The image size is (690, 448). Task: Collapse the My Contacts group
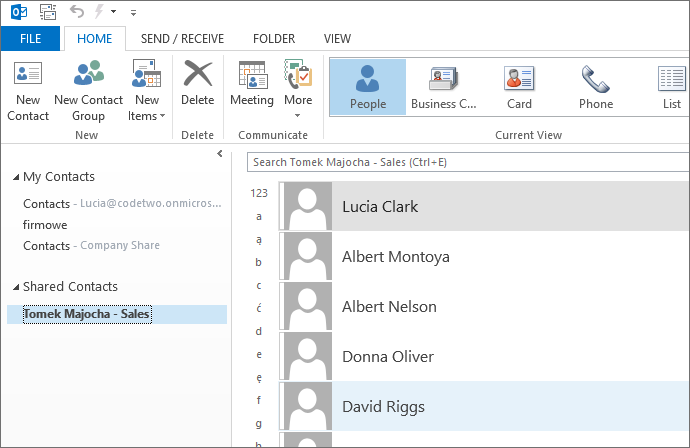[16, 177]
